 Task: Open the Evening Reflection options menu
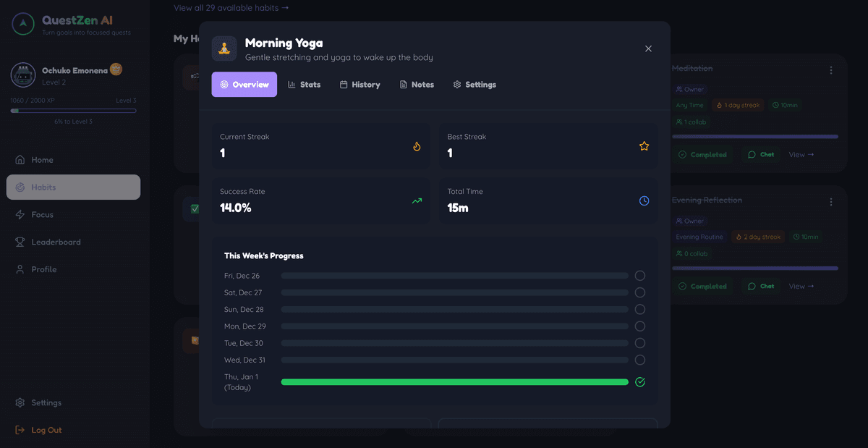point(830,201)
